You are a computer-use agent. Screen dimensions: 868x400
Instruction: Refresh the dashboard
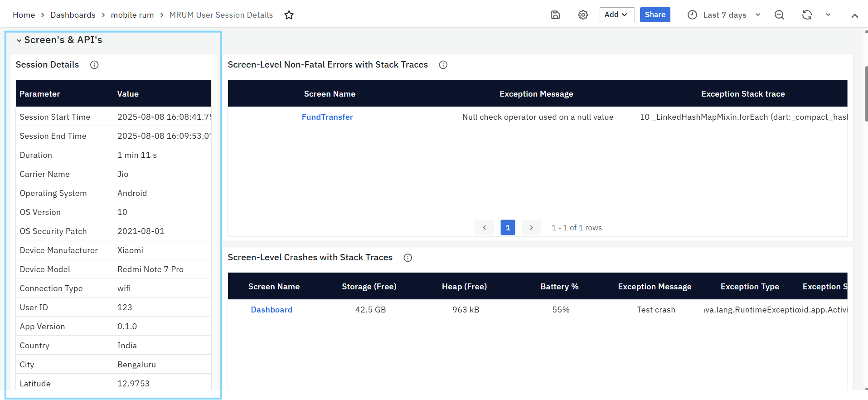[807, 15]
